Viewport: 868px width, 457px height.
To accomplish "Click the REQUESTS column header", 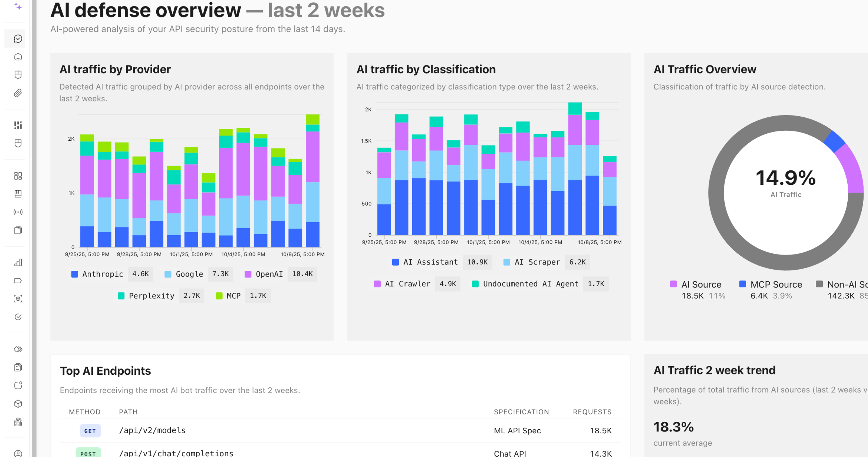I will [x=592, y=412].
